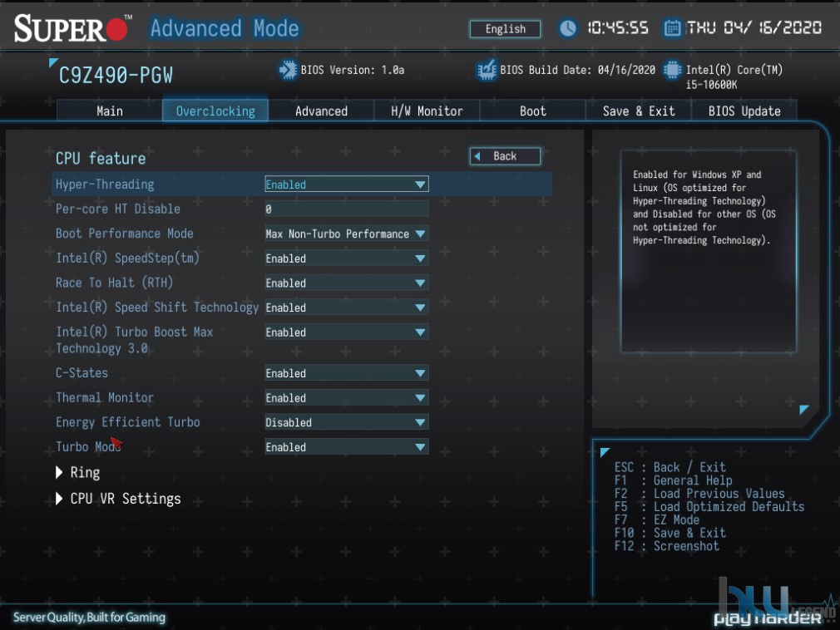Click the Back button
840x630 pixels.
505,156
